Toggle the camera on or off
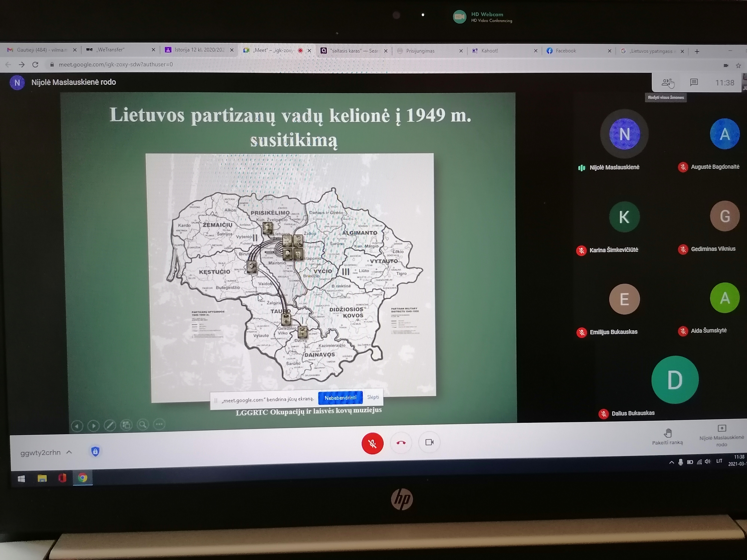Screen dimensions: 747x560 [429, 442]
